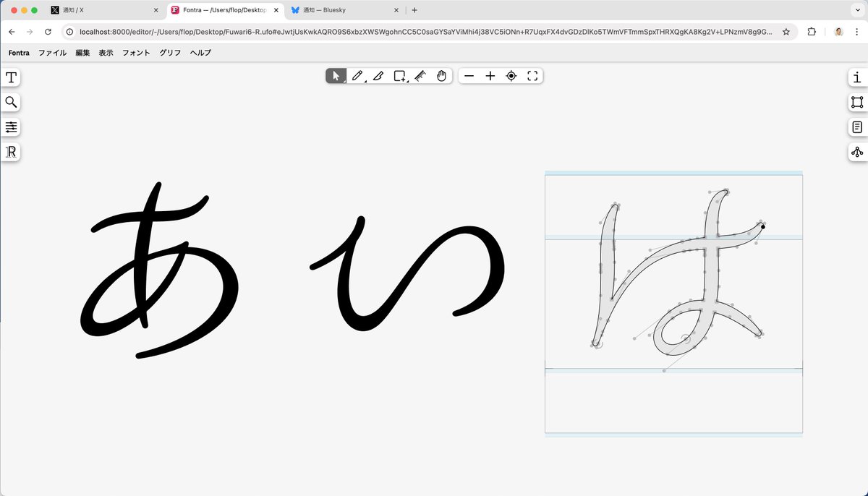Open the selection info panel

click(857, 77)
